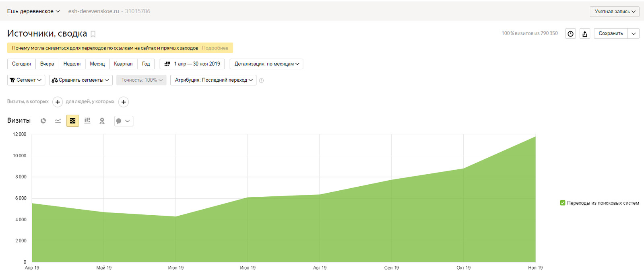Open the 'Детализация: по месяцам' dropdown
644x278 pixels.
pos(266,64)
